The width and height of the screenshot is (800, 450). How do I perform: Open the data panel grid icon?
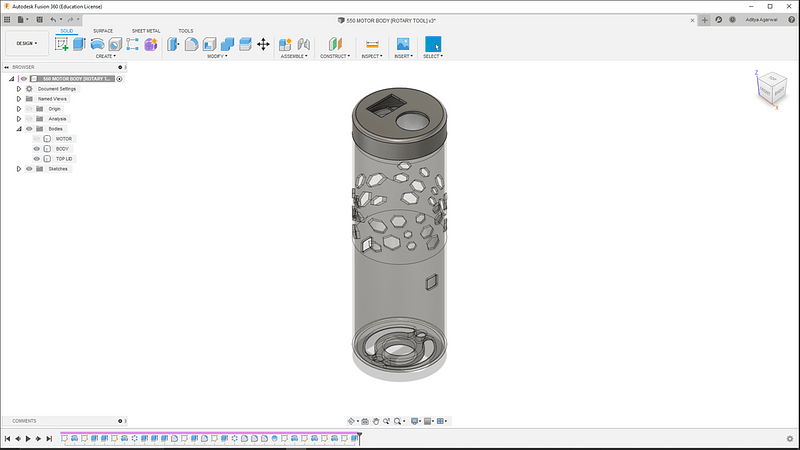(x=7, y=20)
